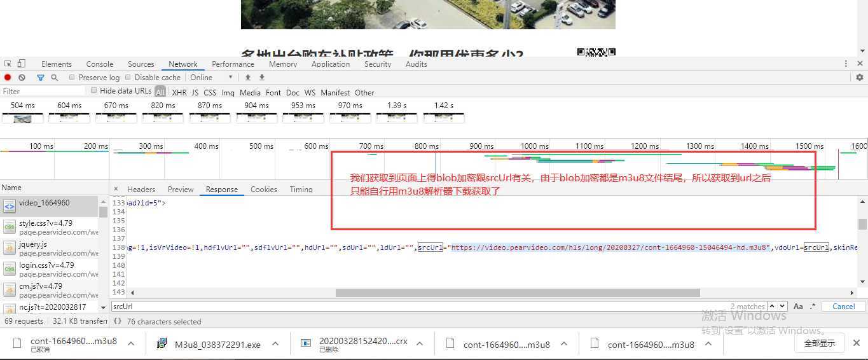The height and width of the screenshot is (360, 868).
Task: Select the style.css?v=4.79 request
Action: click(50, 227)
